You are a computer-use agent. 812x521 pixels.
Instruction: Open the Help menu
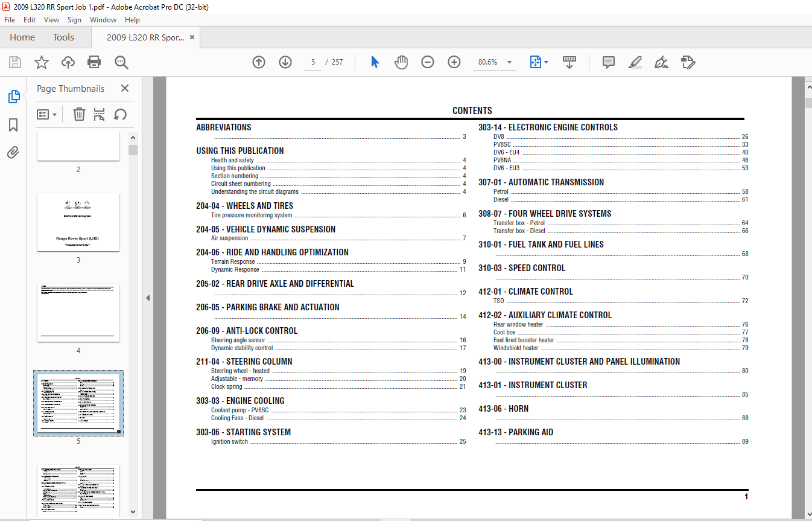coord(132,20)
